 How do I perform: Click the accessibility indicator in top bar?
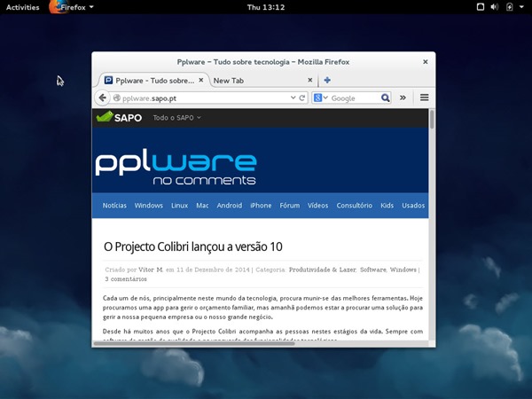(481, 7)
